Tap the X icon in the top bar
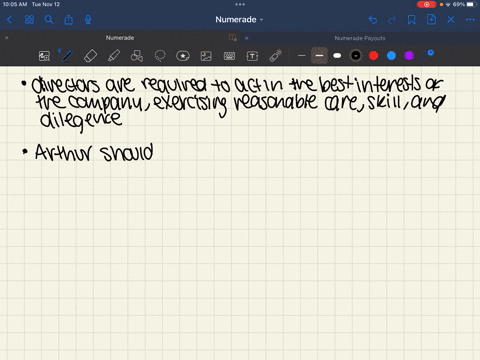The width and height of the screenshot is (480, 360). tap(451, 20)
